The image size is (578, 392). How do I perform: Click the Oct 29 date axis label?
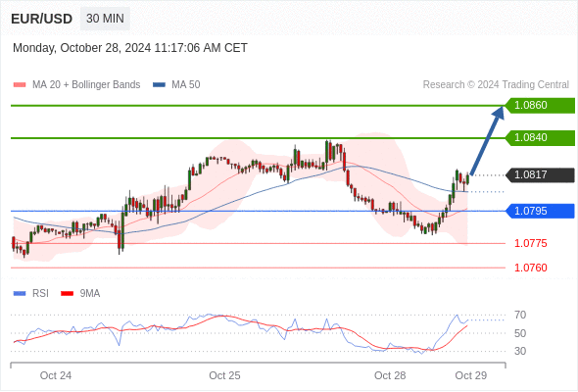click(x=471, y=375)
